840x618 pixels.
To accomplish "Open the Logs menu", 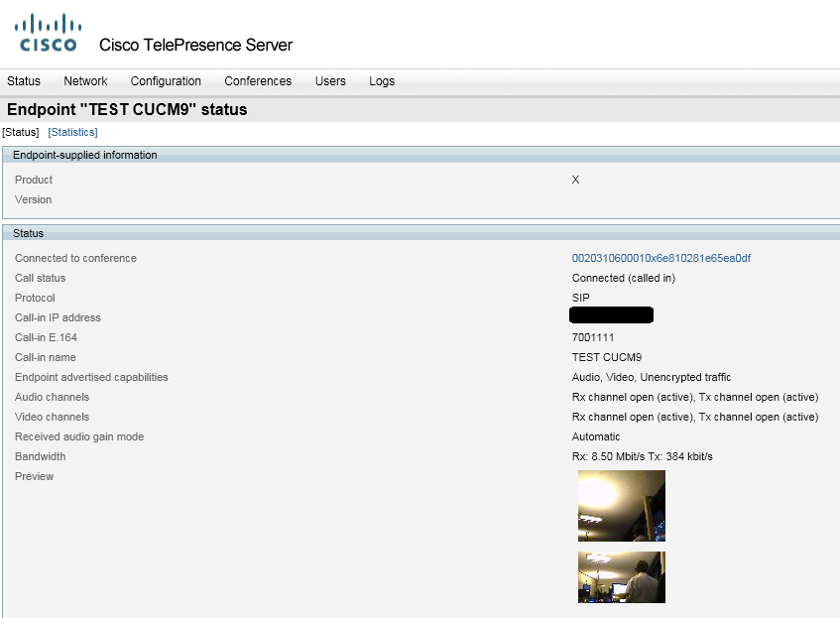I will 382,81.
